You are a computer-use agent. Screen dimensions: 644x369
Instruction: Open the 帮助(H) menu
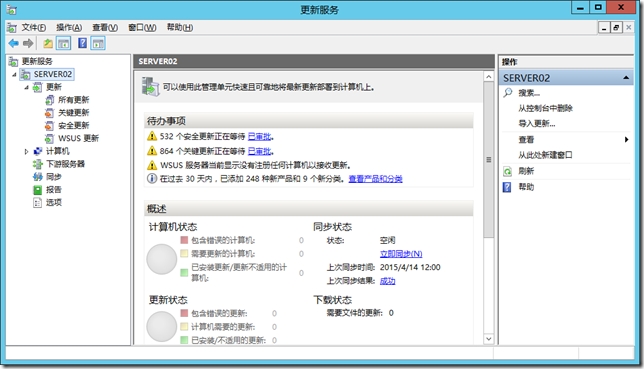click(x=180, y=28)
